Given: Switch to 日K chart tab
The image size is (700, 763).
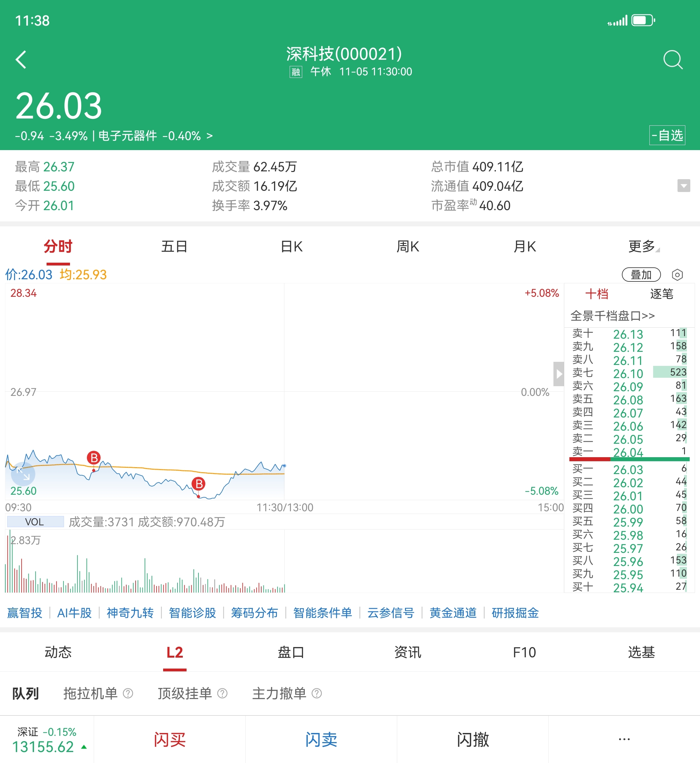Looking at the screenshot, I should click(291, 246).
